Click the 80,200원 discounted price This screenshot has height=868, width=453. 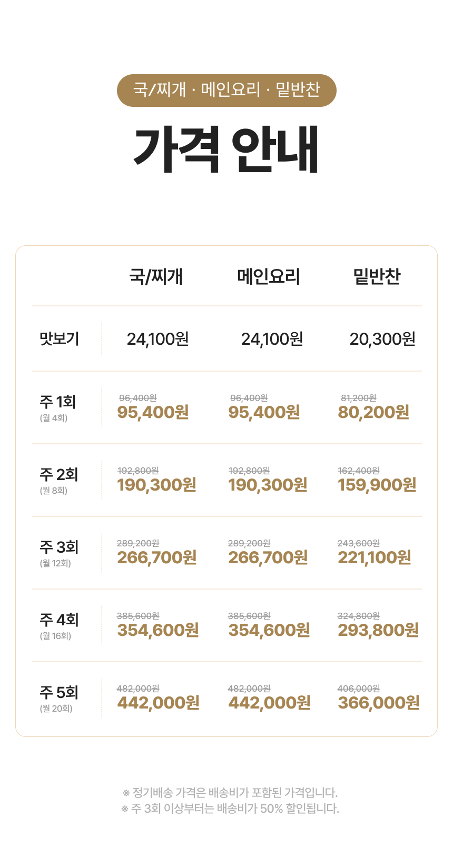point(373,412)
